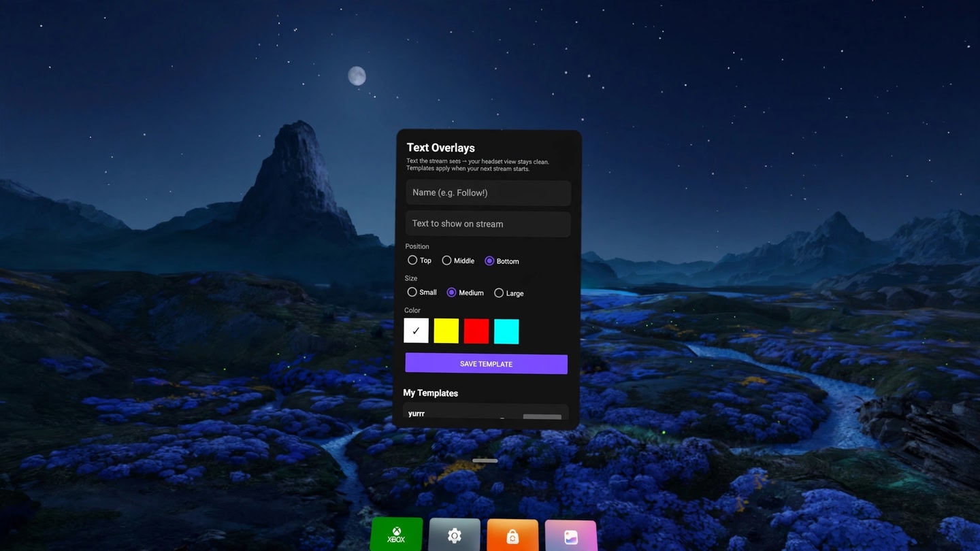
Task: Focus the Name (e.g. Follow!) field
Action: [488, 193]
